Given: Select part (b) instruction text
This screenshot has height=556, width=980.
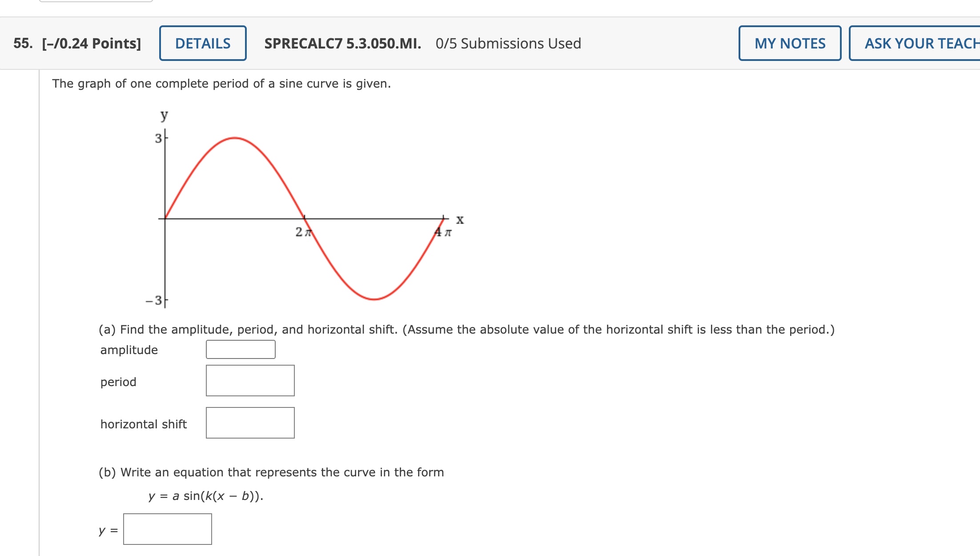Looking at the screenshot, I should click(x=271, y=472).
